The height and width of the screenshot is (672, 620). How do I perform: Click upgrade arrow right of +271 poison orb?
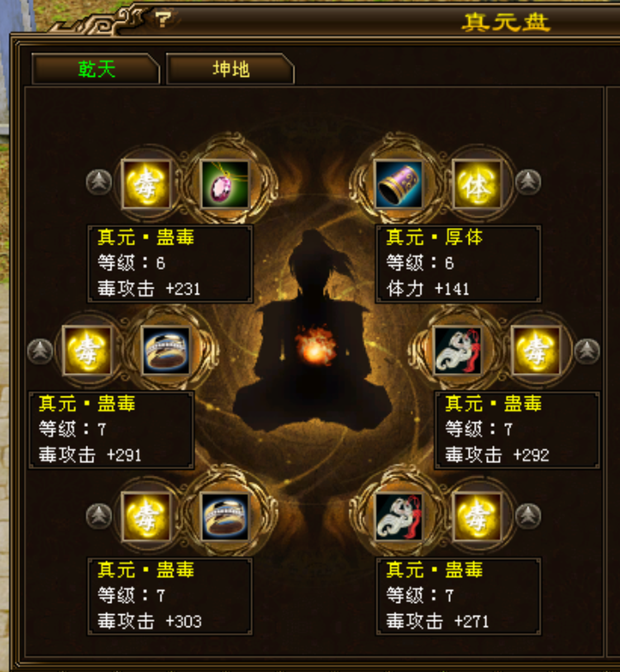coord(528,516)
